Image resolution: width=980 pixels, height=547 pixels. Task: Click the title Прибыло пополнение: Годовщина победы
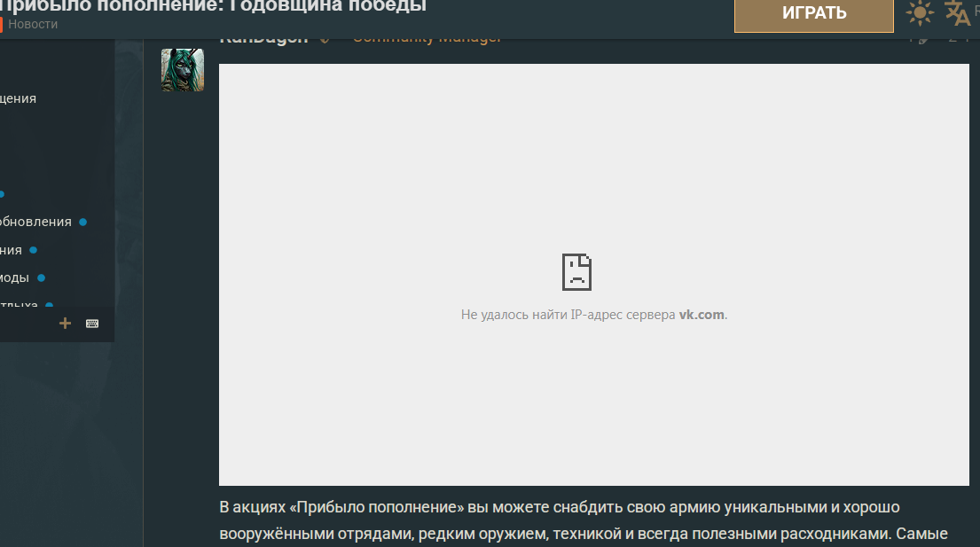[213, 6]
